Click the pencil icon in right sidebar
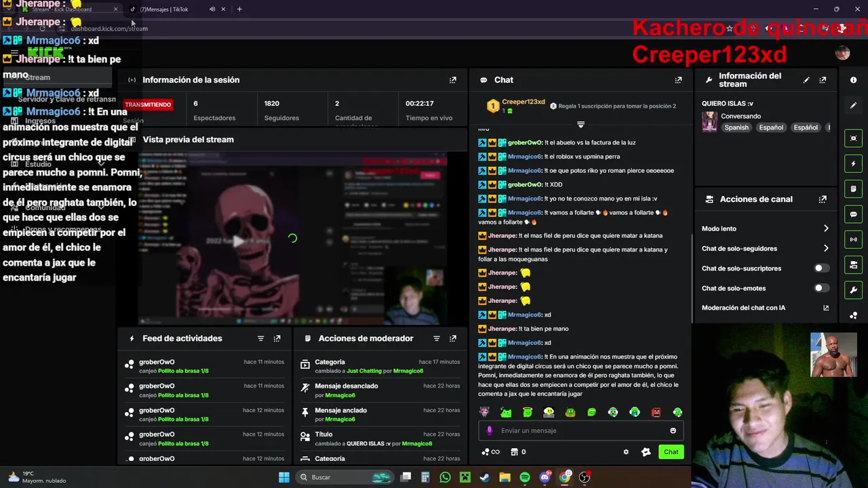The image size is (868, 488). (853, 105)
